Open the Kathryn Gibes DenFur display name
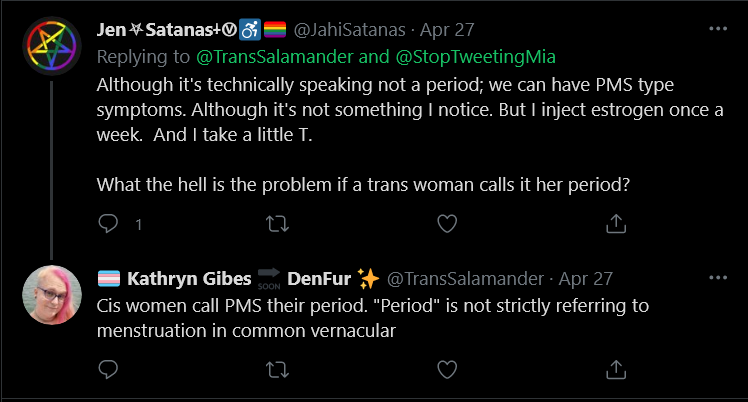Screen dimensions: 748x402 [x=239, y=278]
